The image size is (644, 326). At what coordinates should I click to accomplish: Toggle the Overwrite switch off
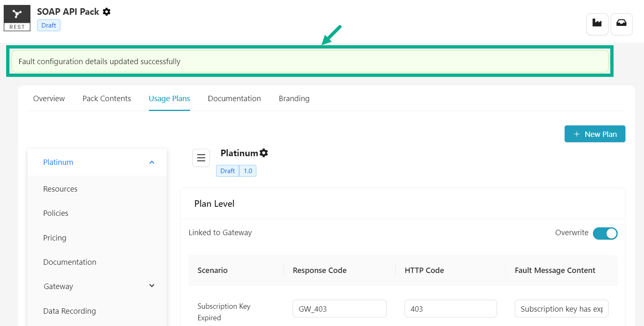pos(605,233)
